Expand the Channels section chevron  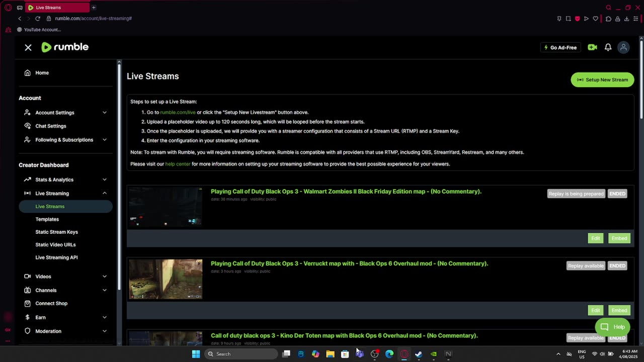(x=105, y=290)
